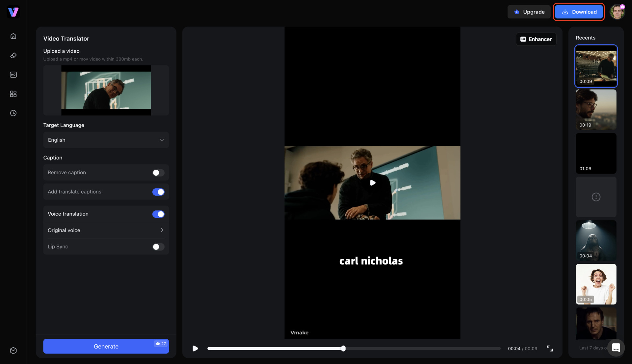Open the chat support bubble icon

tap(616, 348)
